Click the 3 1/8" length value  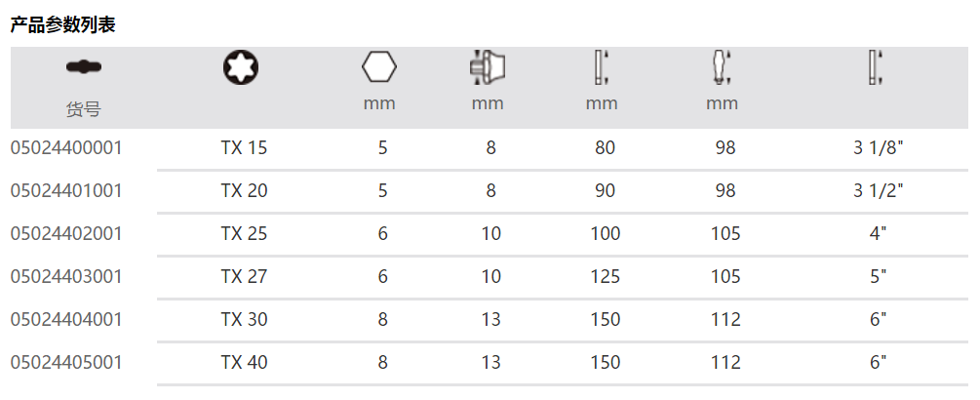coord(879,148)
